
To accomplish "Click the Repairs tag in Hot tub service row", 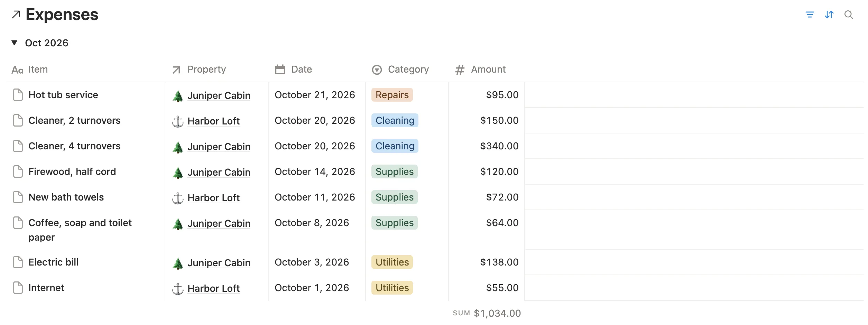I will [392, 95].
